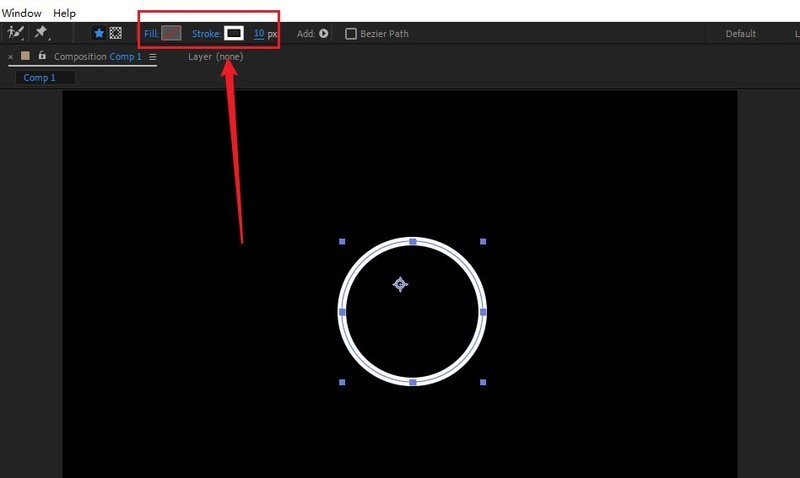The width and height of the screenshot is (800, 478).
Task: Click the anchor point crosshair inside the circle
Action: coord(400,284)
